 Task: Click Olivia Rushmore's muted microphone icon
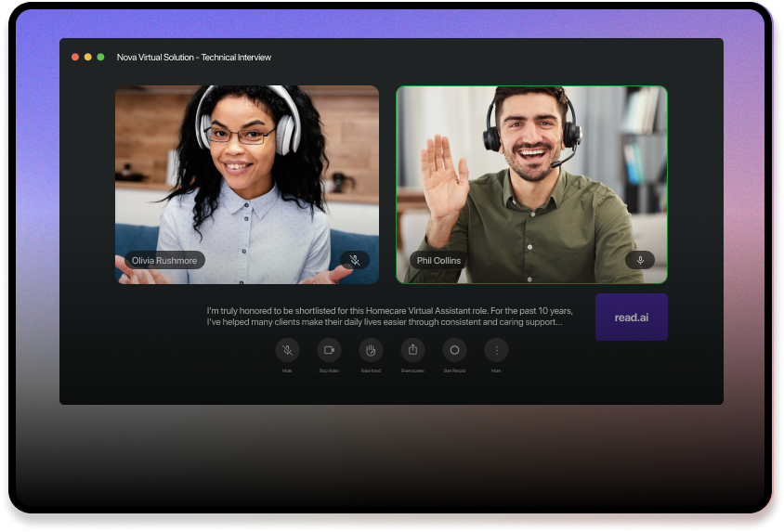pos(354,261)
